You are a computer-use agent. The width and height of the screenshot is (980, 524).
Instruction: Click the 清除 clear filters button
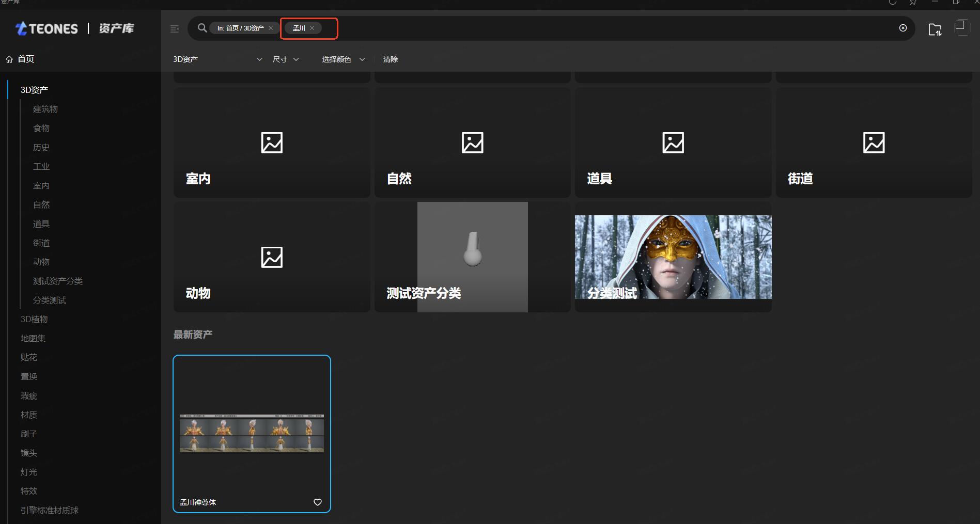tap(391, 59)
